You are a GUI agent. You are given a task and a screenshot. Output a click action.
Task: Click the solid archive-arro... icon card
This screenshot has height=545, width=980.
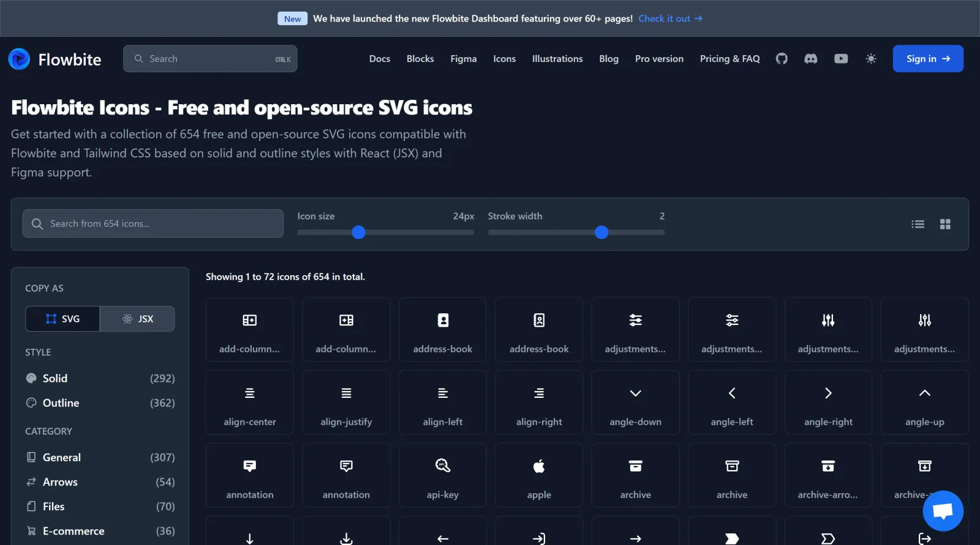pos(829,475)
